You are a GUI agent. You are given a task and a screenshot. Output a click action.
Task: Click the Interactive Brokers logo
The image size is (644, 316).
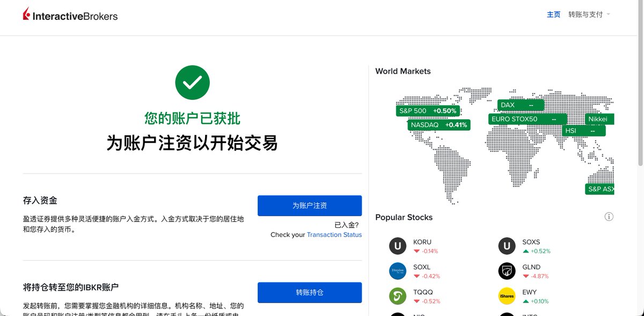click(70, 15)
